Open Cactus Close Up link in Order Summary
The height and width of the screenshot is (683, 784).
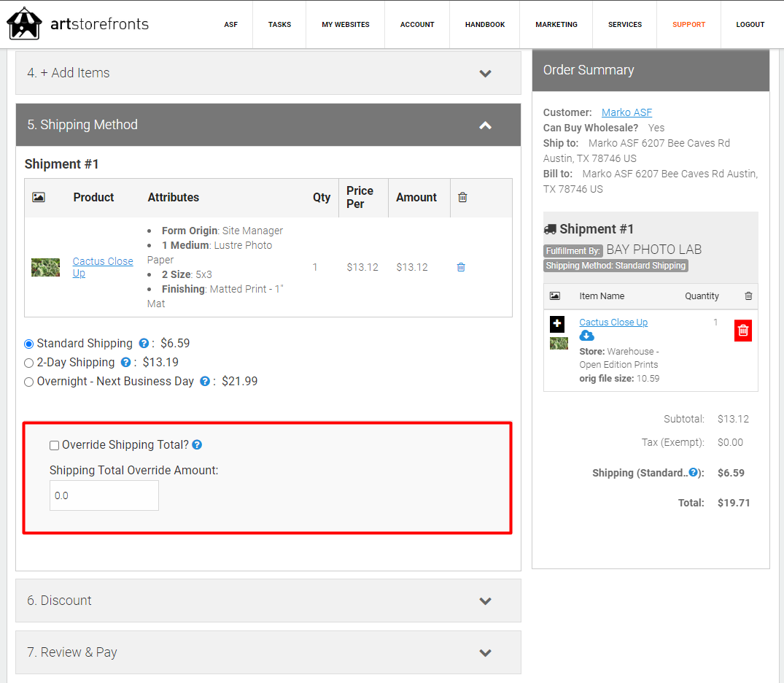point(613,323)
